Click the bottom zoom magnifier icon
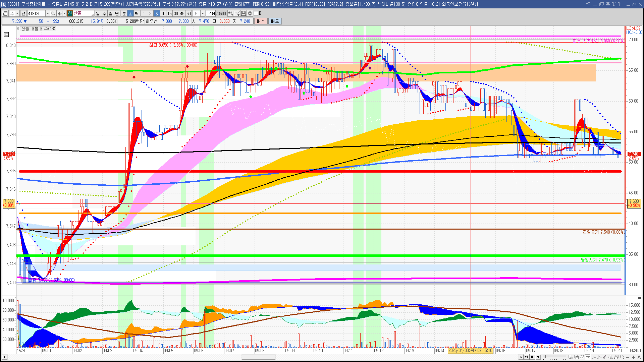 pyautogui.click(x=622, y=357)
